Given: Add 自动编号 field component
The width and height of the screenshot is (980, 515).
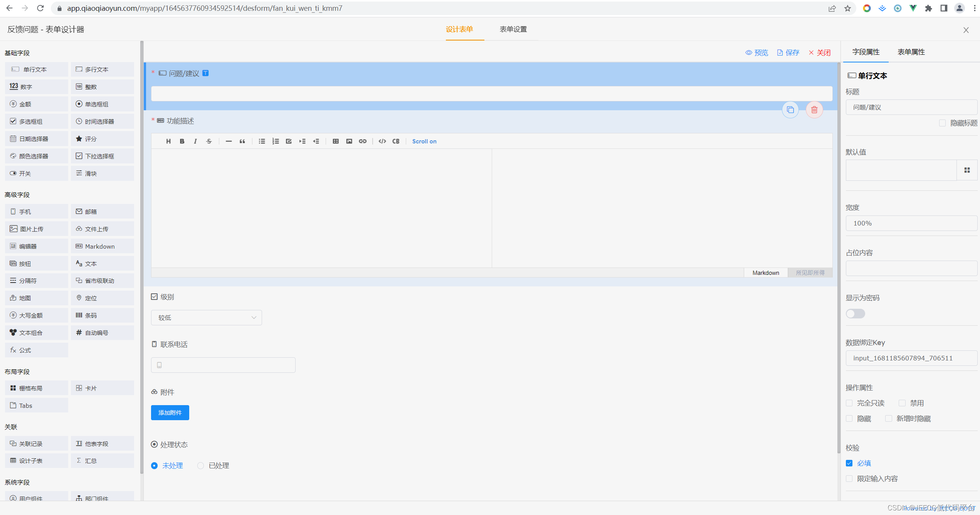Looking at the screenshot, I should point(103,333).
